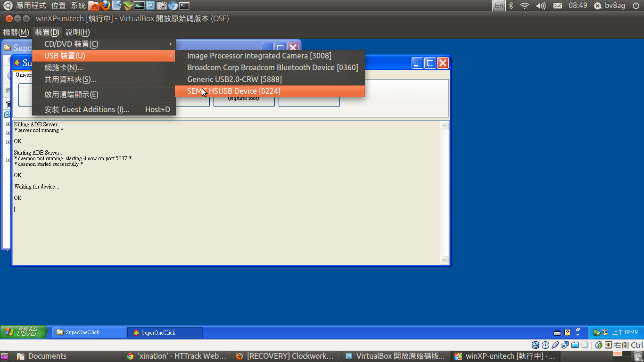The image size is (644, 362).
Task: Open the 說明(H) menu
Action: [x=77, y=32]
